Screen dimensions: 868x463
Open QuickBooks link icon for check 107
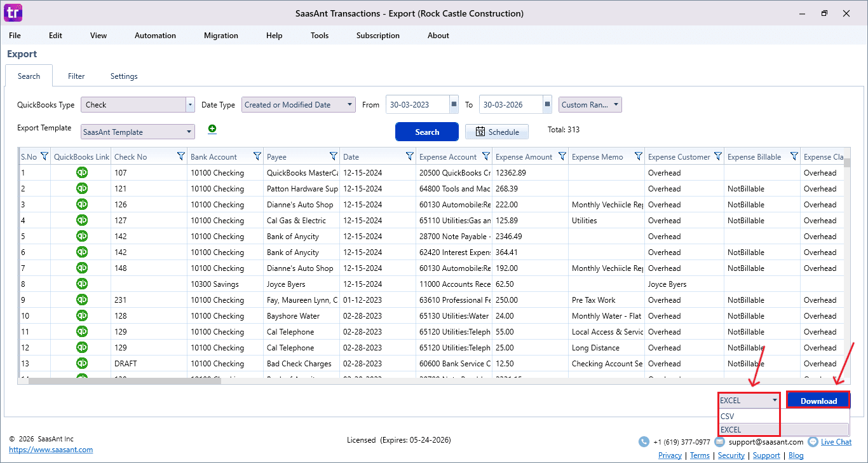tap(82, 172)
